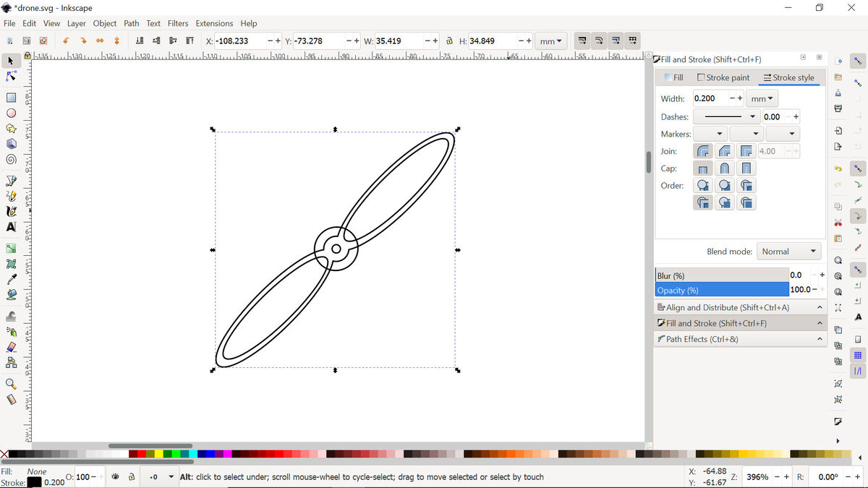Image resolution: width=868 pixels, height=488 pixels.
Task: Choose the round join button
Action: 702,151
